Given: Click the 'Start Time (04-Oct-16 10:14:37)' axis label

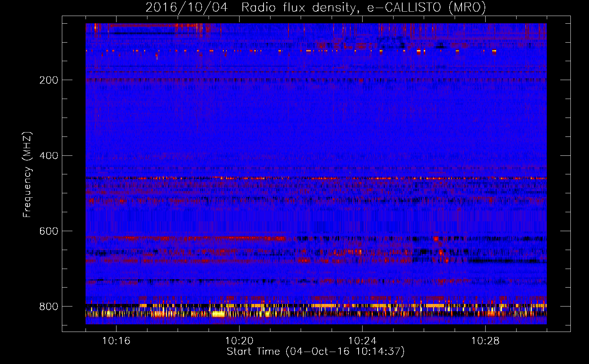Looking at the screenshot, I should point(316,352).
